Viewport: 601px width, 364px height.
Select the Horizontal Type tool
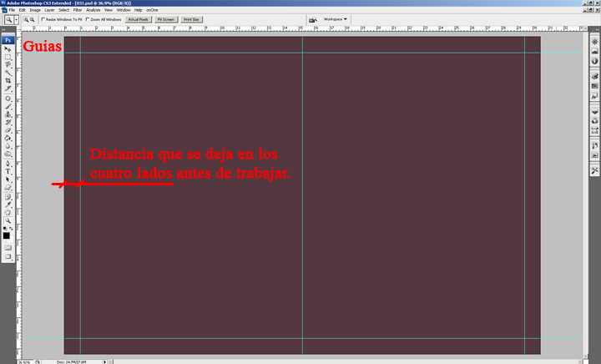coord(8,170)
